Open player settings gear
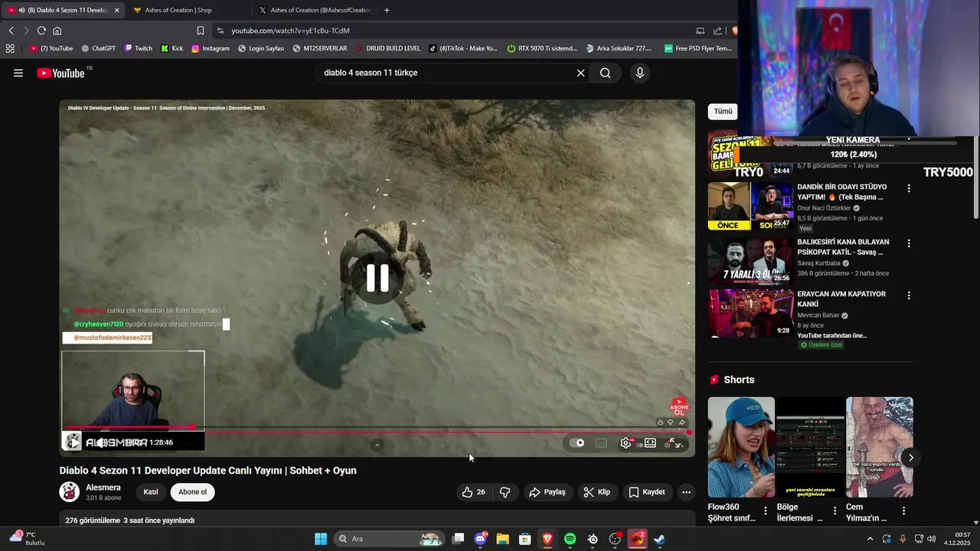 click(626, 442)
